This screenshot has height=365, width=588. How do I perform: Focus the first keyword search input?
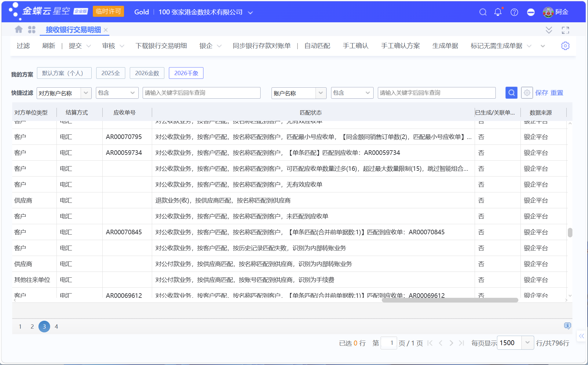point(201,93)
